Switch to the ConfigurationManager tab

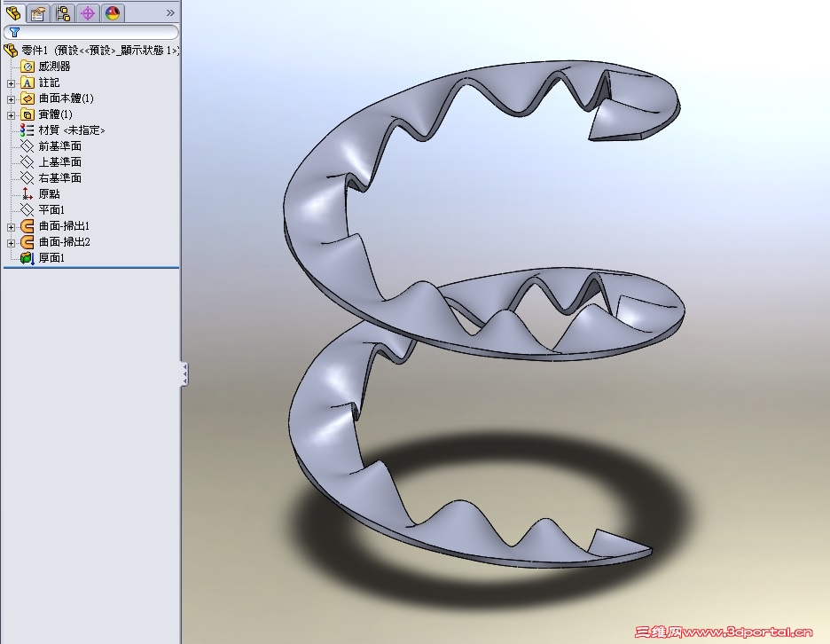click(x=63, y=12)
